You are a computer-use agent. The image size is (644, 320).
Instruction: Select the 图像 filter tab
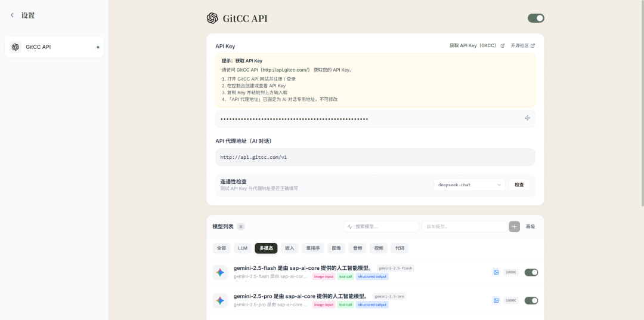click(336, 248)
